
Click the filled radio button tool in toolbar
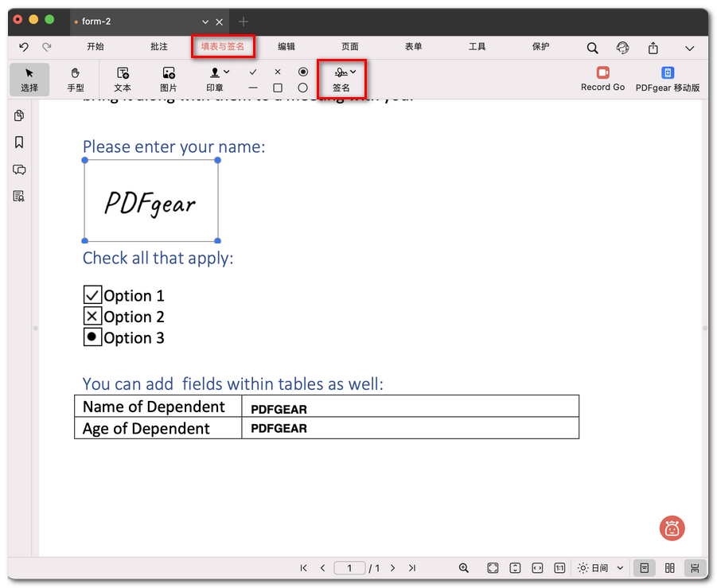[303, 72]
